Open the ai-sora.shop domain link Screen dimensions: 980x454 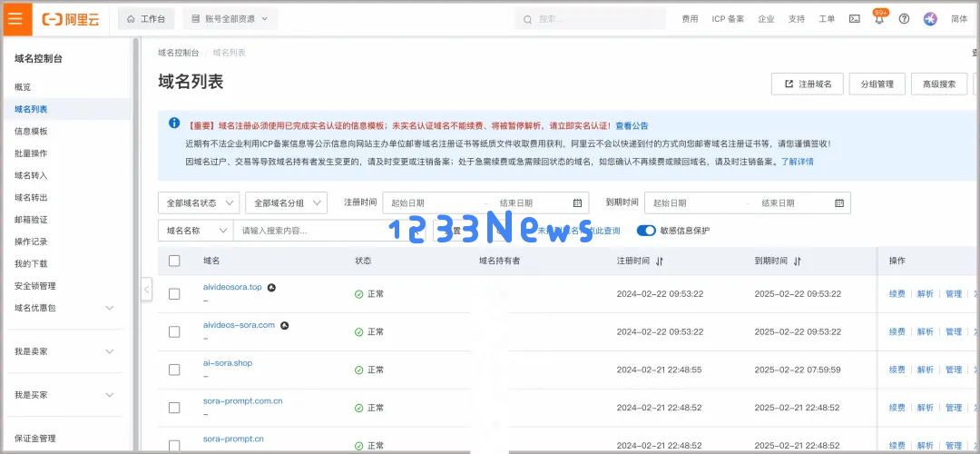coord(228,362)
